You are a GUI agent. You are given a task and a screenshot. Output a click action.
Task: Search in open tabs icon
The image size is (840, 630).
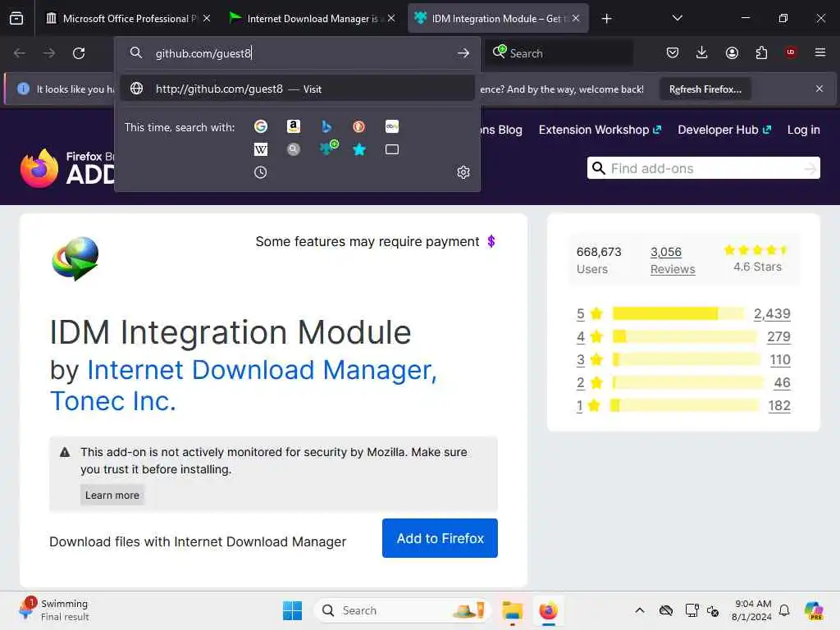pos(391,149)
